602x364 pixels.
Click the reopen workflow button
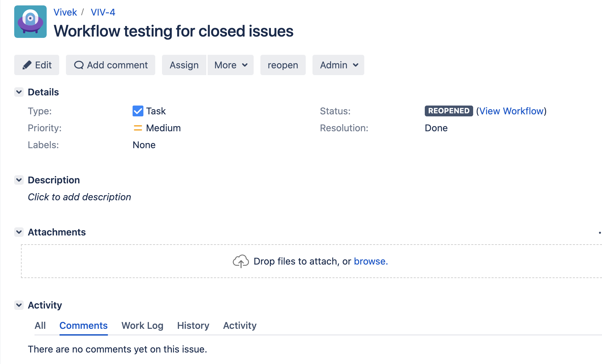coord(283,65)
